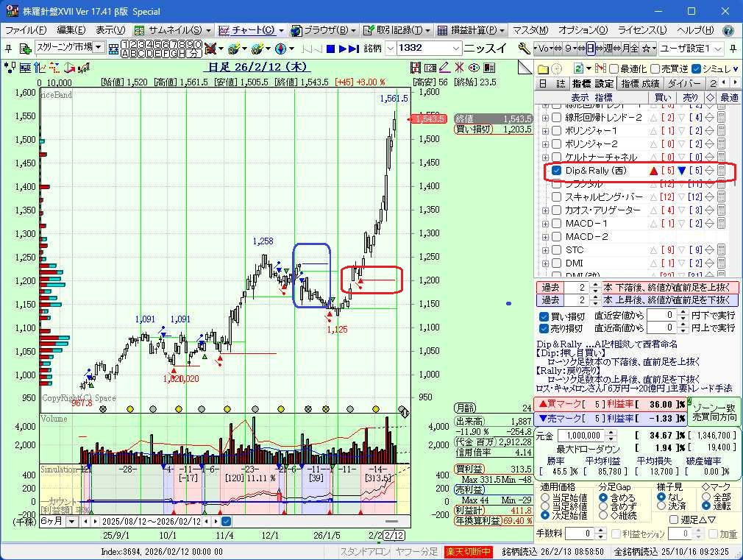743x560 pixels.
Task: Disable the 買い損切 checkbox
Action: pos(544,316)
